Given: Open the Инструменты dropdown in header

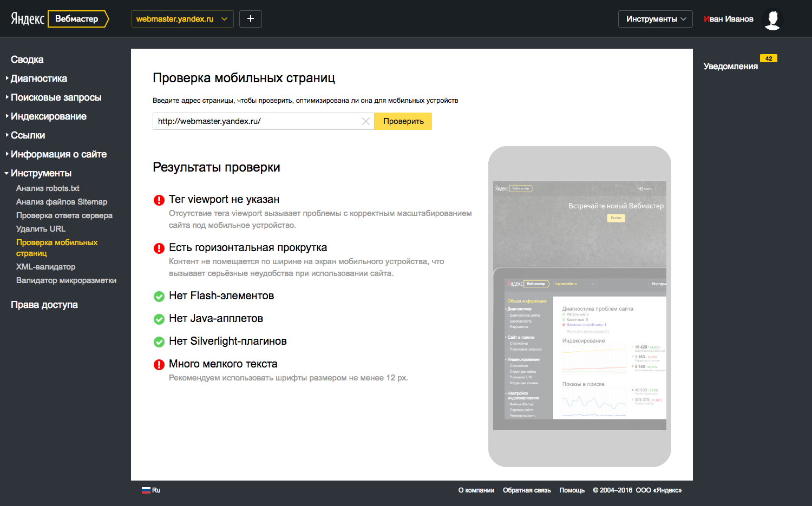Looking at the screenshot, I should point(656,19).
